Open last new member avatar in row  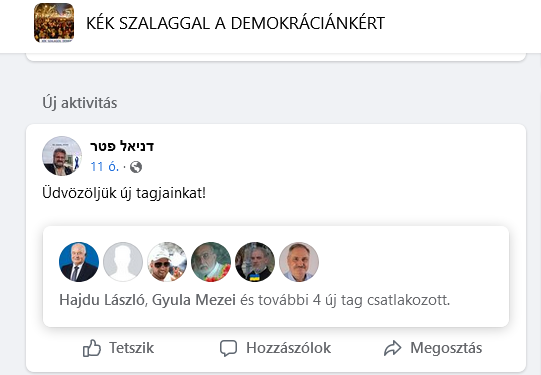pos(299,262)
